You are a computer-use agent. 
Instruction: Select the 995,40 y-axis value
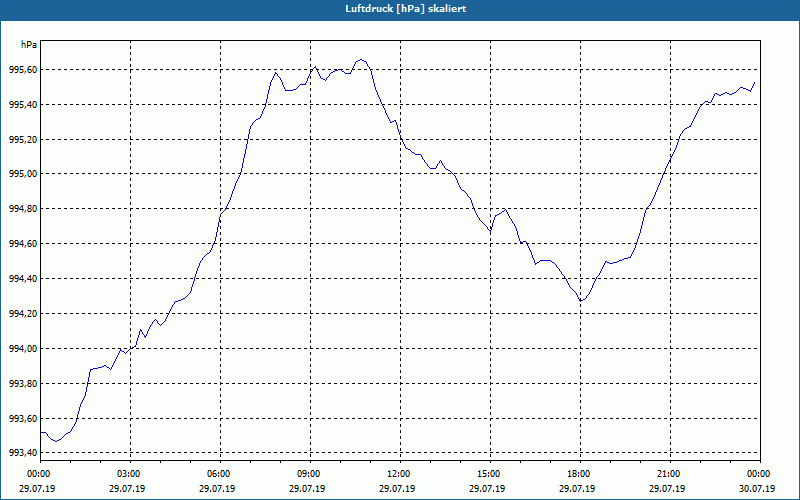23,105
